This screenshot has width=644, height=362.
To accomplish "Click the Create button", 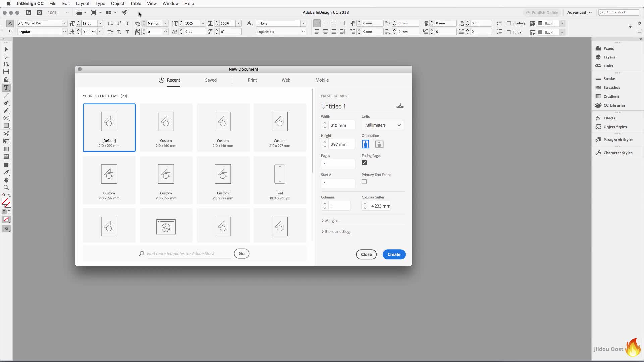I will (x=394, y=254).
